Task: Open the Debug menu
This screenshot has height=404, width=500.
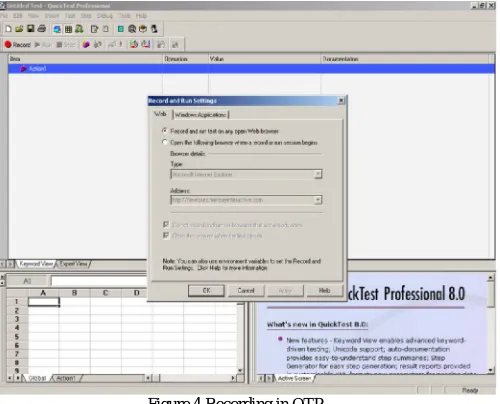Action: pyautogui.click(x=105, y=16)
